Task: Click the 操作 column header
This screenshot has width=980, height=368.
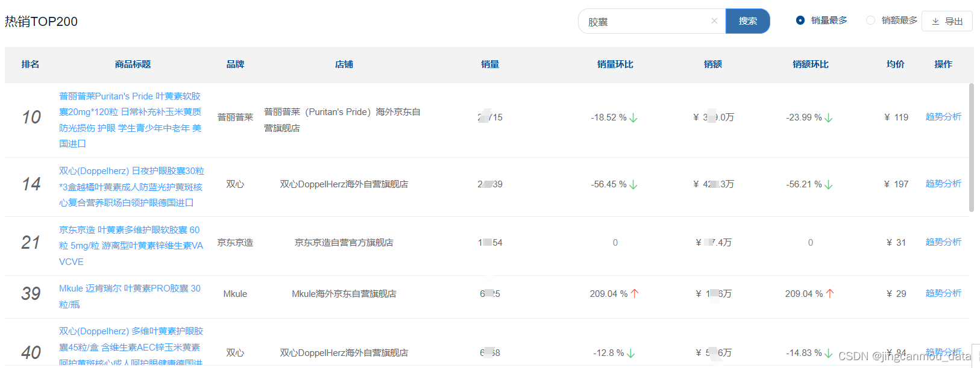Action: [943, 64]
